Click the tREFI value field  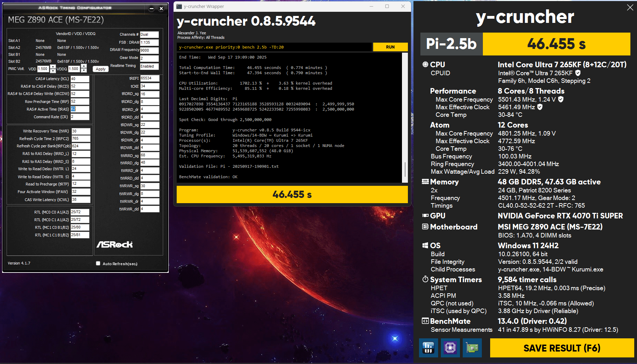(150, 78)
